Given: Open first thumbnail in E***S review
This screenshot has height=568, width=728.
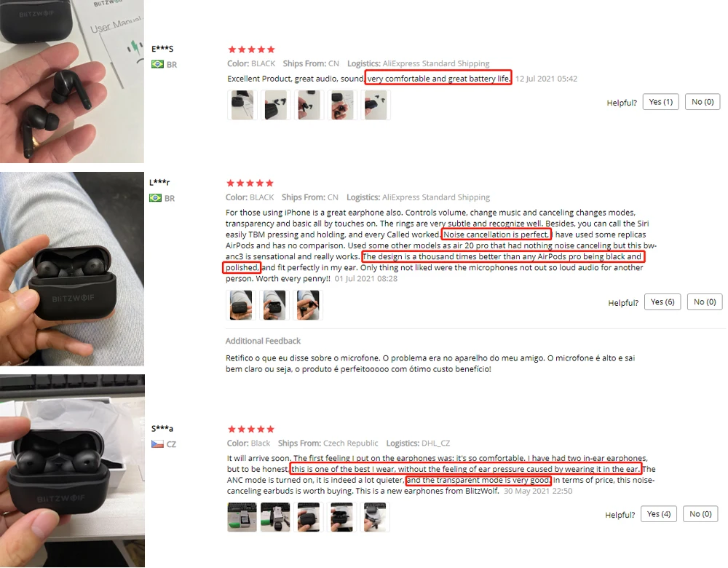Looking at the screenshot, I should click(x=242, y=105).
